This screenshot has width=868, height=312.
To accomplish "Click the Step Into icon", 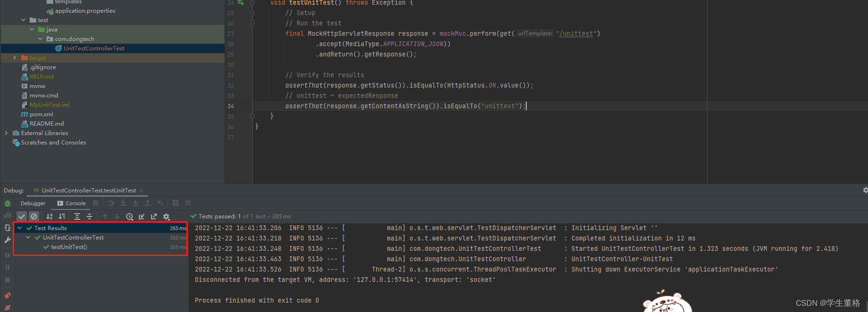I will (123, 203).
